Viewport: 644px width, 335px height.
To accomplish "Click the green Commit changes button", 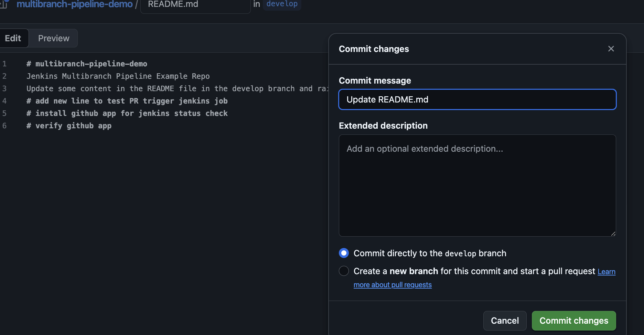I will coord(574,321).
